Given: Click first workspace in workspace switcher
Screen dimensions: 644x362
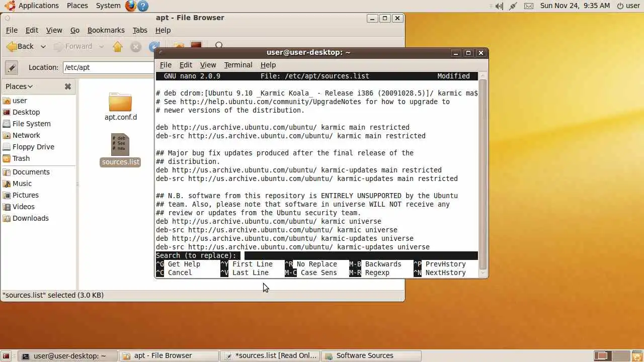Looking at the screenshot, I should [x=601, y=356].
